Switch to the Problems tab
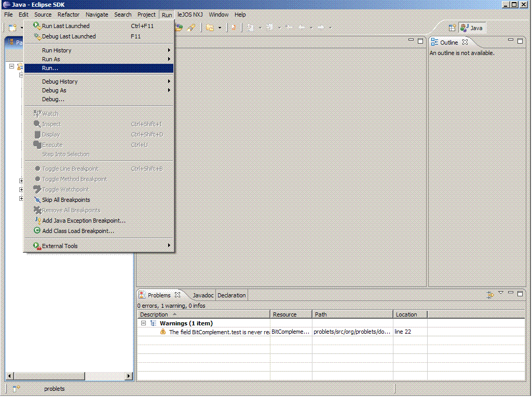This screenshot has height=397, width=532. (159, 295)
